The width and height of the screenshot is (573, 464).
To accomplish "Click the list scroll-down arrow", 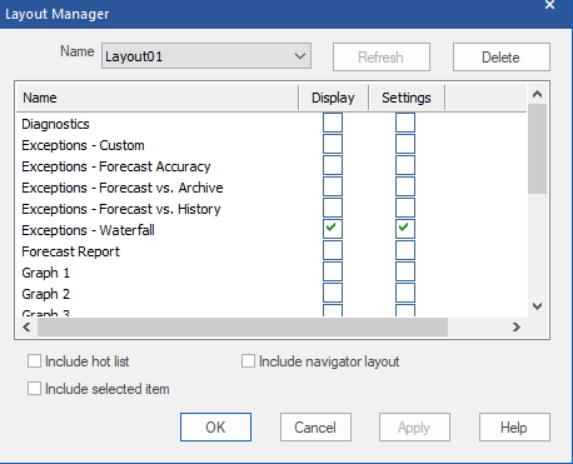I will pyautogui.click(x=537, y=306).
